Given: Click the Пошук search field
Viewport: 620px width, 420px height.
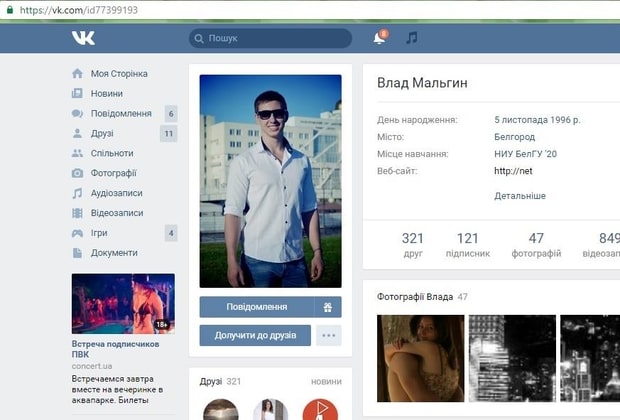Looking at the screenshot, I should pos(270,38).
